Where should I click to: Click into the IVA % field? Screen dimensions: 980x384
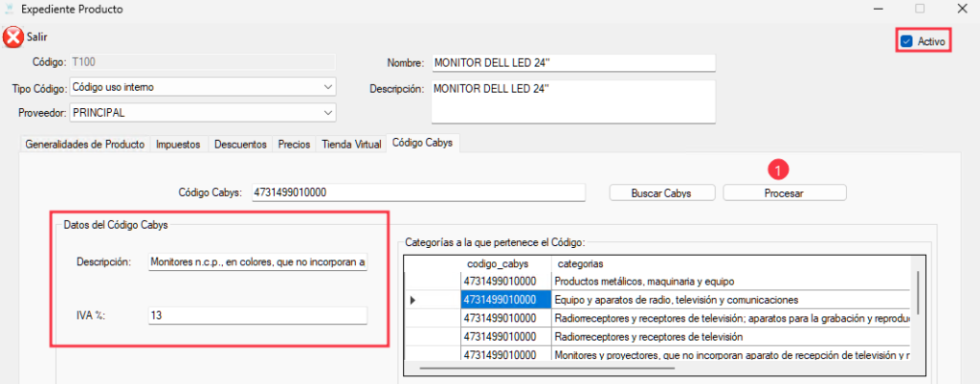pos(257,314)
